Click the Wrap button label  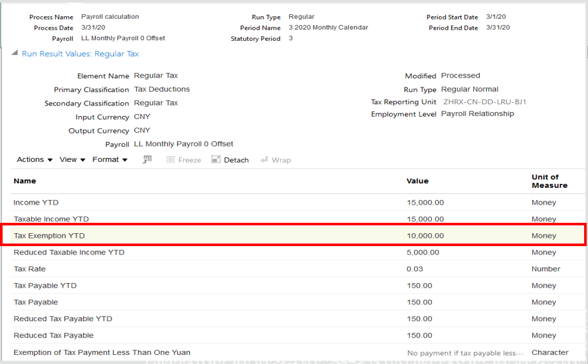click(x=281, y=160)
